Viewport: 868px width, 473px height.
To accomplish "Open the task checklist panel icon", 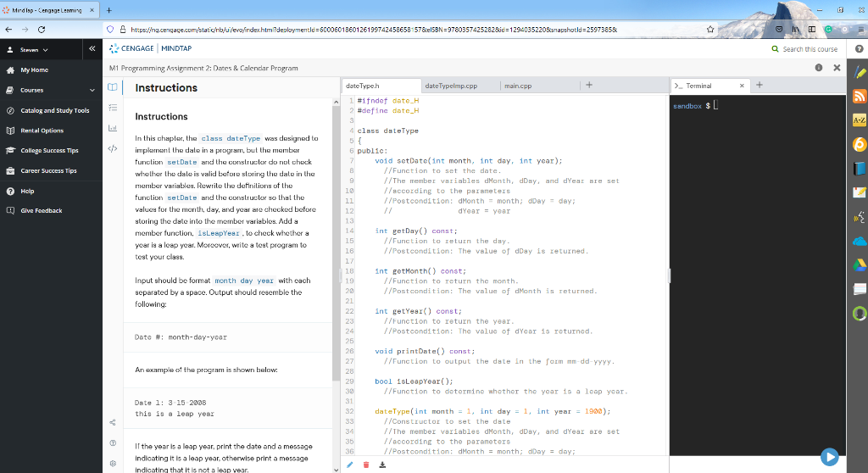I will pos(113,108).
